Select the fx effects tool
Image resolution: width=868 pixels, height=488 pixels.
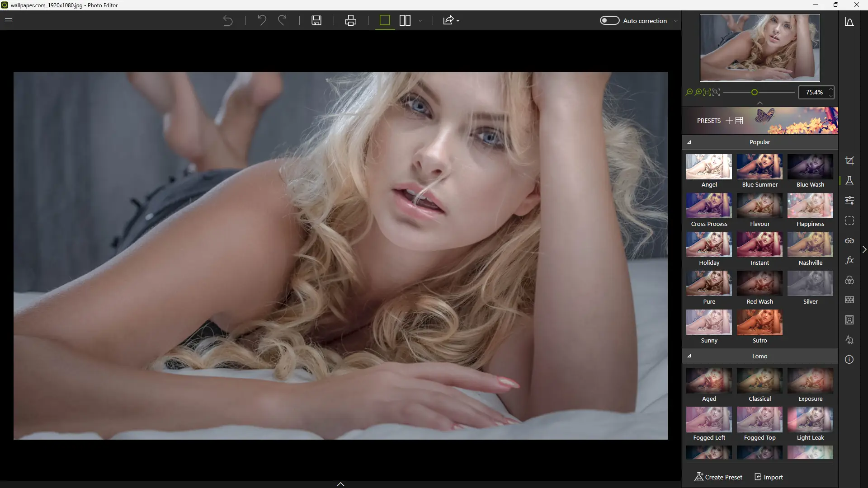click(x=849, y=260)
